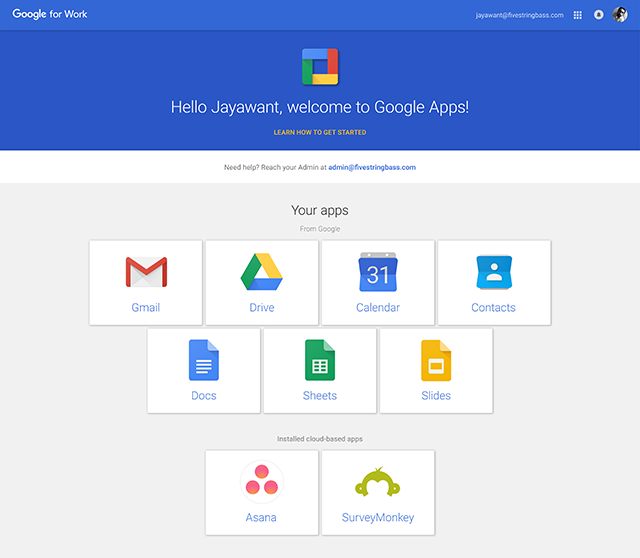
Task: Click 'Need help? Reach your Admin at' text
Action: tap(275, 167)
